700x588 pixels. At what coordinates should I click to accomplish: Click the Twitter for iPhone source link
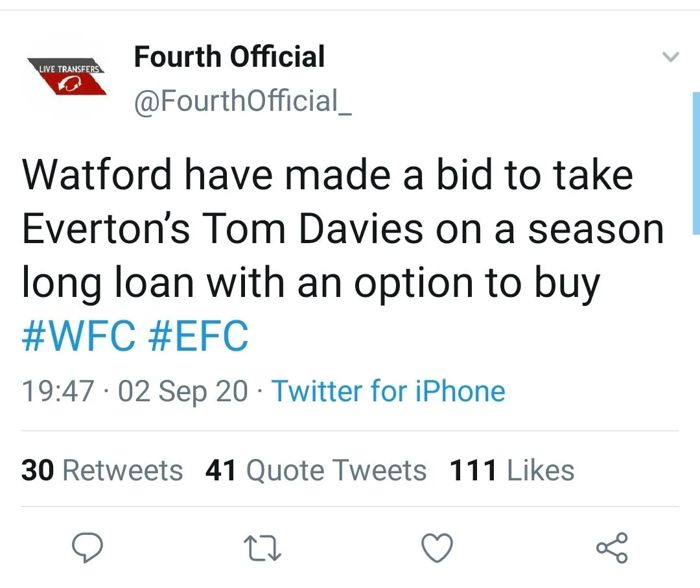pos(388,391)
